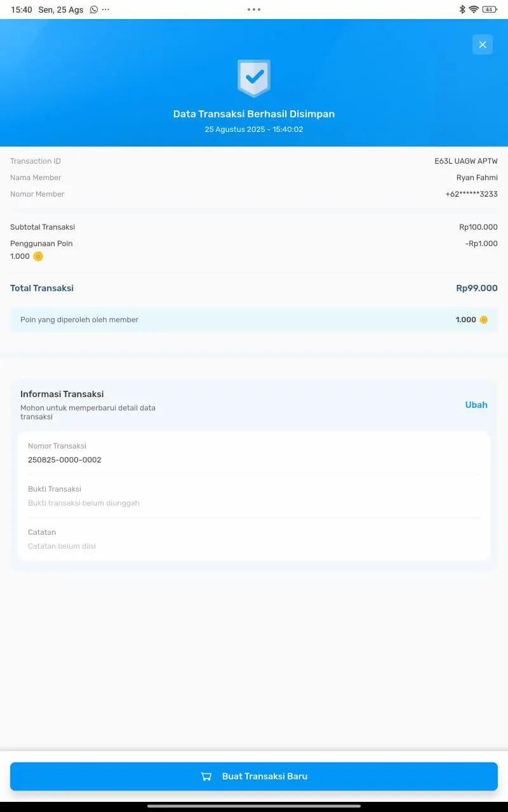This screenshot has width=508, height=812.
Task: Close the transaction success screen
Action: pyautogui.click(x=483, y=44)
